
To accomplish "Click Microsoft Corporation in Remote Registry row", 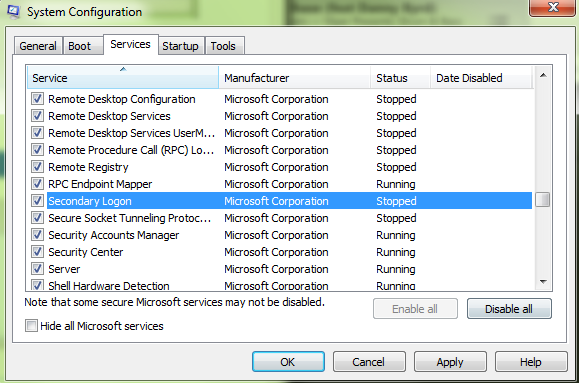I will point(276,167).
